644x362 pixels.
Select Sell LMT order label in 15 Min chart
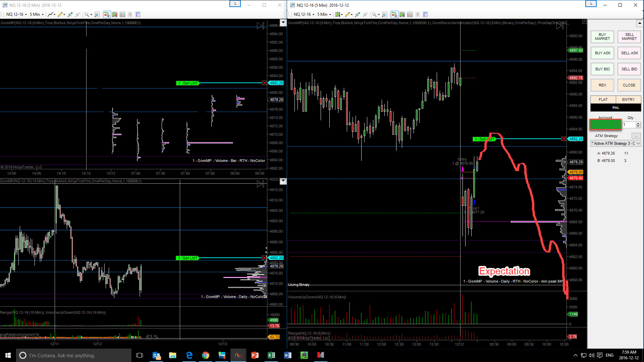coord(187,258)
